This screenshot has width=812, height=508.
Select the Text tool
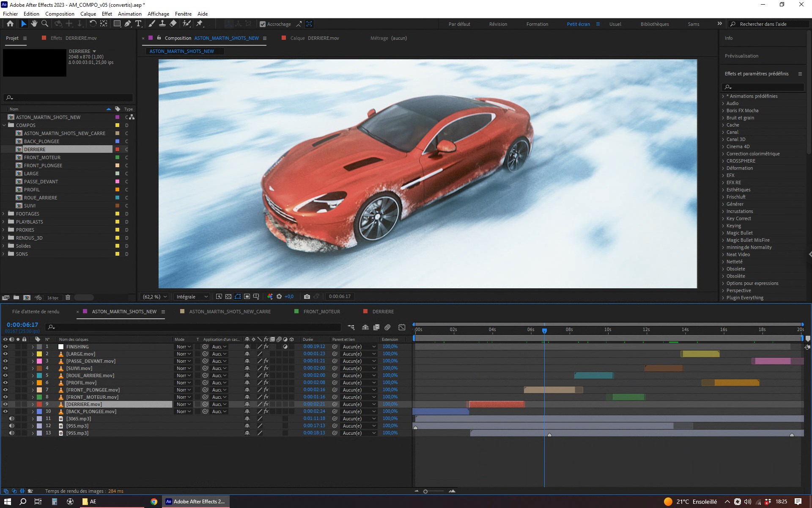[138, 24]
